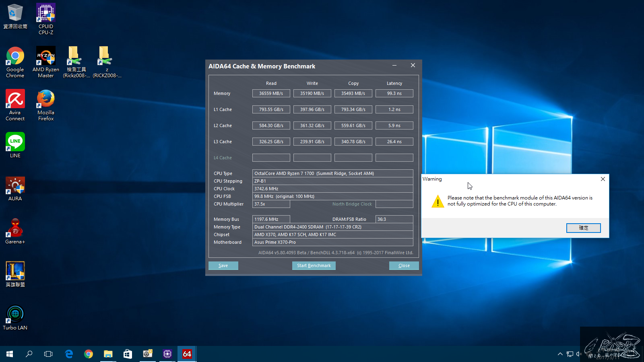Switch to the screenshot tool taskbar app

point(148,354)
